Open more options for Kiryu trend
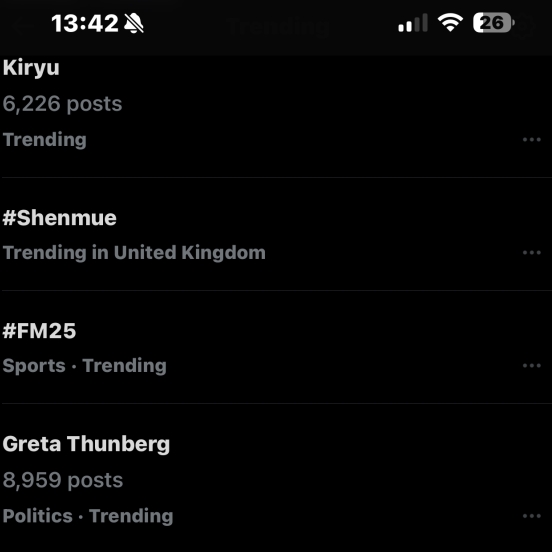This screenshot has height=552, width=552. (x=532, y=140)
